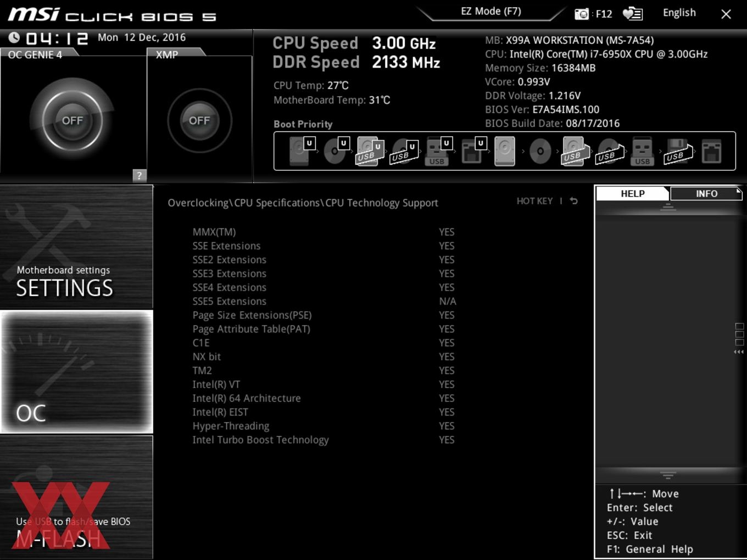The height and width of the screenshot is (560, 747).
Task: Click the BIOS Ver: E7A54IMS.100 text
Action: click(x=542, y=109)
